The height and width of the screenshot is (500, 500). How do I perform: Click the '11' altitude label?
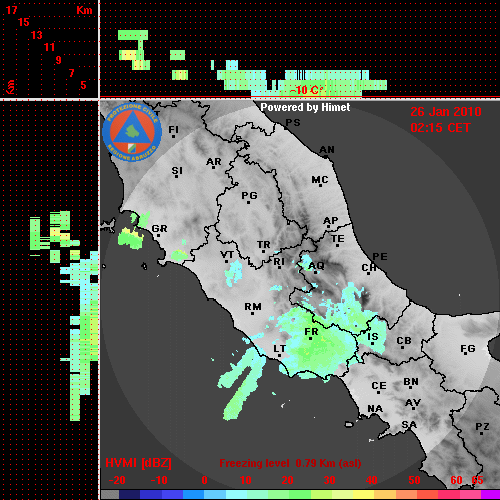[x=49, y=47]
